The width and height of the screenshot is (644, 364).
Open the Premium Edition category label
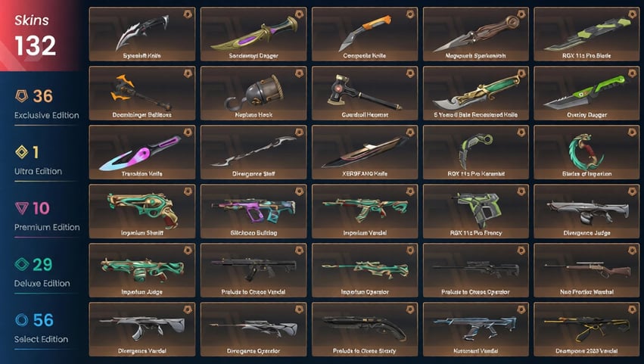tap(47, 227)
